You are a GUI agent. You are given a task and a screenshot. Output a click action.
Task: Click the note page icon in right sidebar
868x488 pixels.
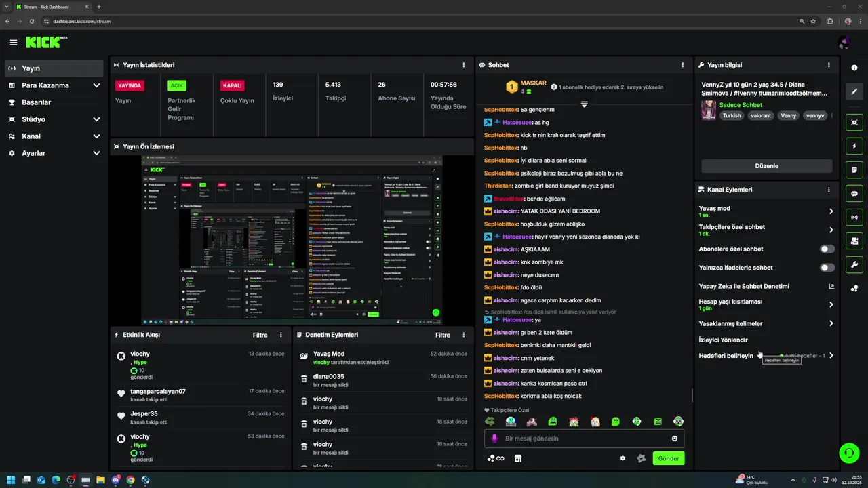click(854, 169)
